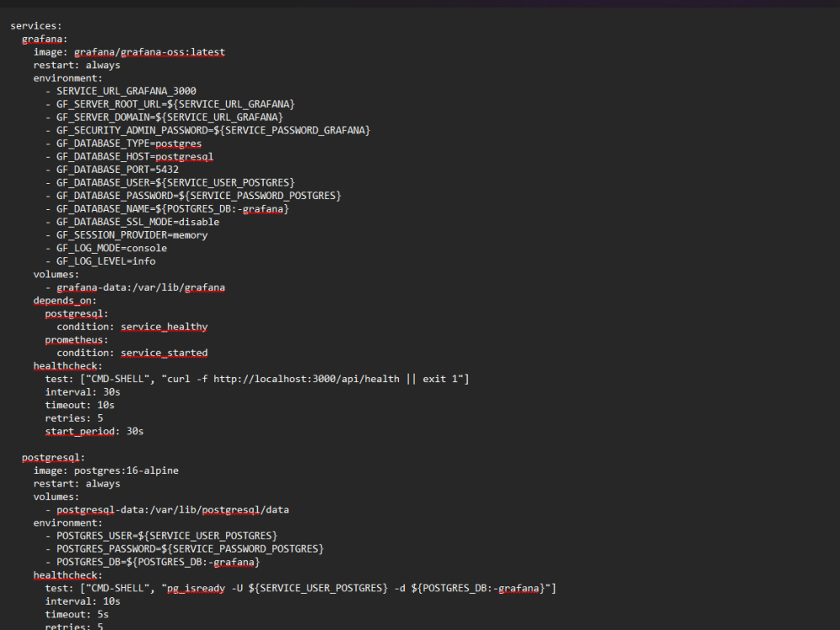Image resolution: width=840 pixels, height=630 pixels.
Task: Click the postgresql-data volume mapping line
Action: (x=173, y=510)
